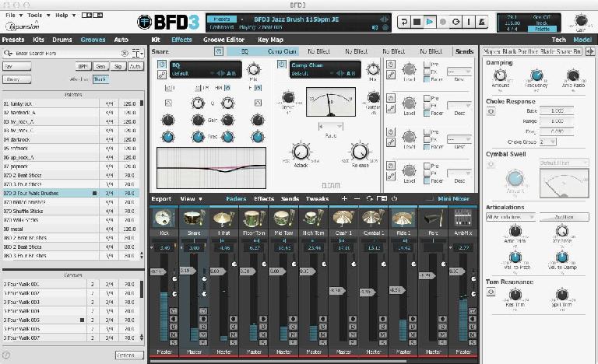Image resolution: width=598 pixels, height=364 pixels.
Task: Open the Kits browser tab
Action: tap(38, 40)
